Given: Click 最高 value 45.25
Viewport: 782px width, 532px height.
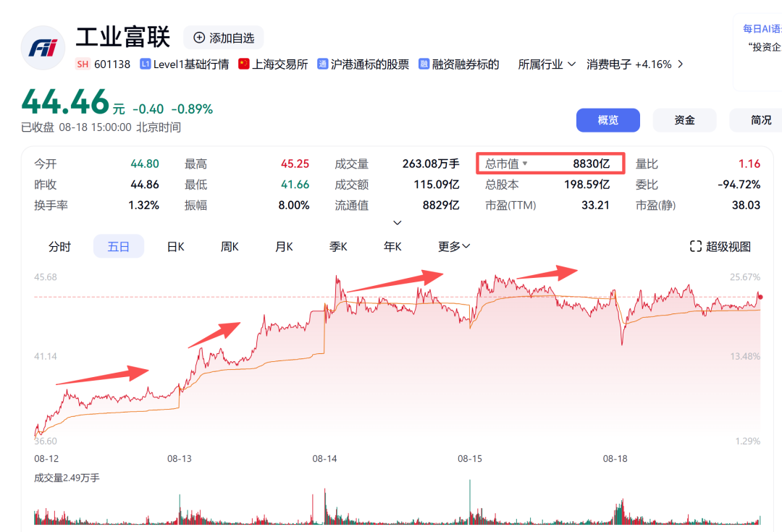Looking at the screenshot, I should (x=295, y=164).
